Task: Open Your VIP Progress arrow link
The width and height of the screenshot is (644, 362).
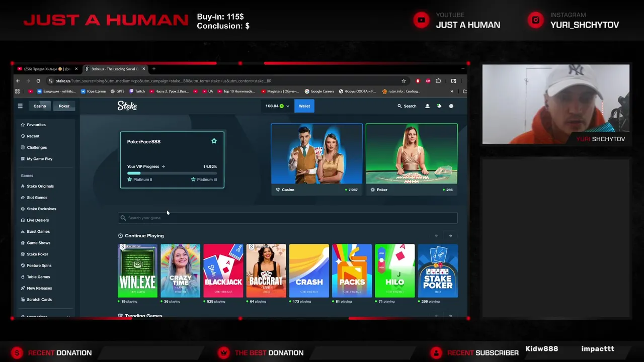Action: tap(163, 166)
